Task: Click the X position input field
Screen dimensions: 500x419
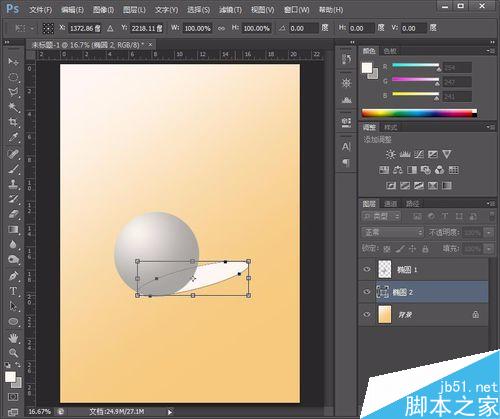Action: click(x=85, y=29)
